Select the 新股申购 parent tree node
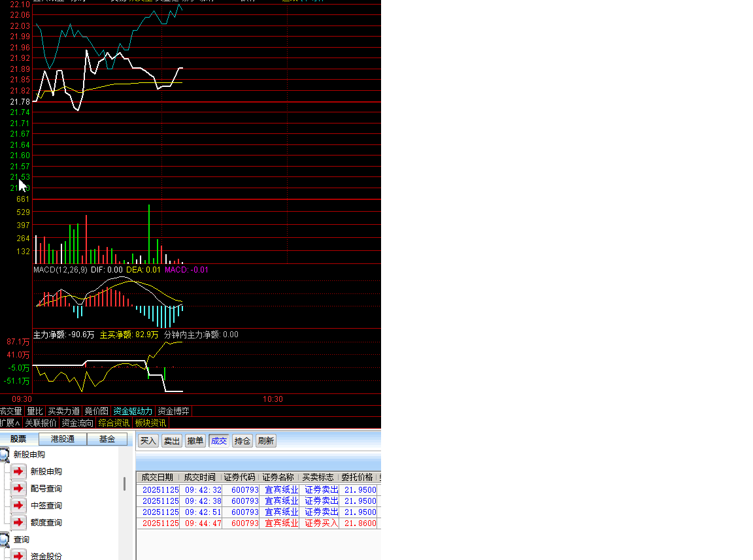This screenshot has height=560, width=753. pos(29,454)
